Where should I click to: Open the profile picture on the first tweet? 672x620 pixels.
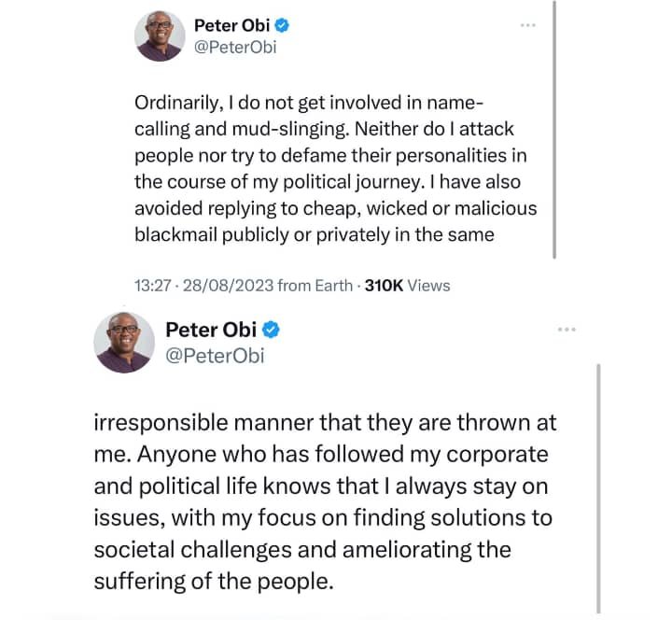coord(159,36)
